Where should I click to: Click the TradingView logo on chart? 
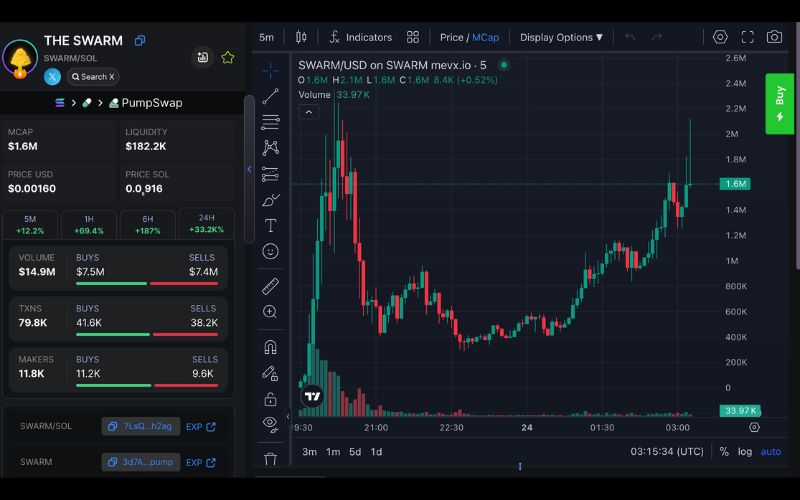312,395
